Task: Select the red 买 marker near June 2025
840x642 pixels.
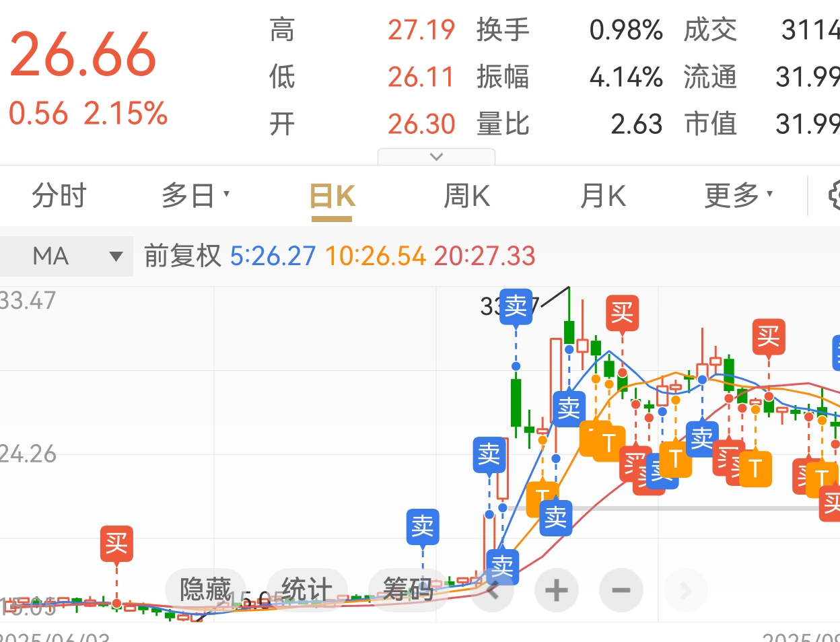Action: coord(116,544)
